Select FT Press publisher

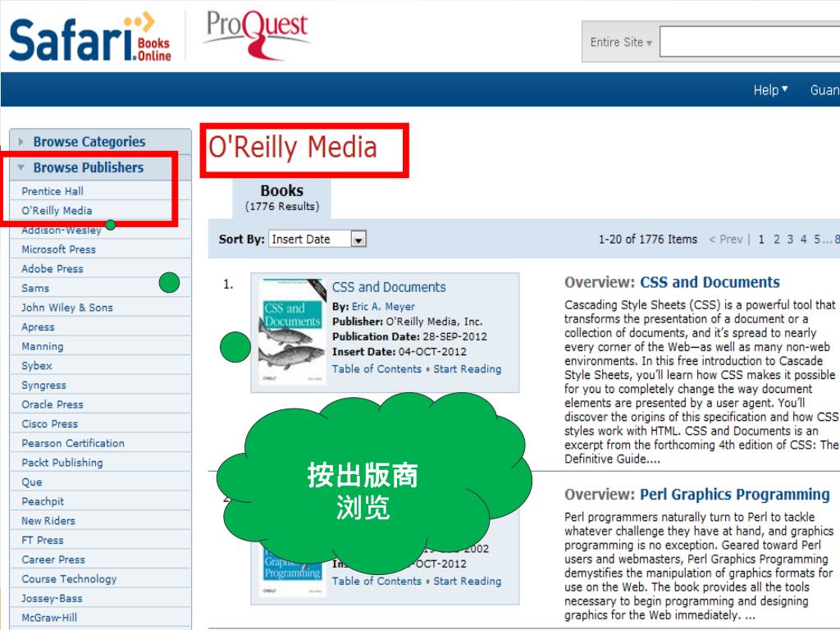coord(43,540)
